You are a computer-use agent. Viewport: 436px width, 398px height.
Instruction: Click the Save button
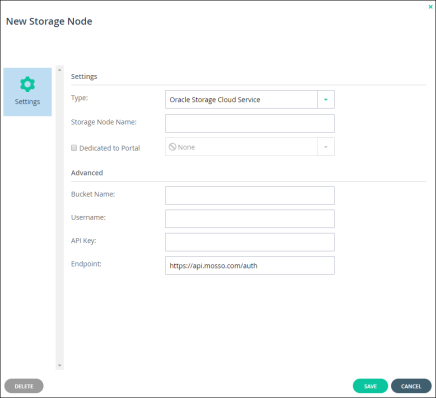[370, 386]
